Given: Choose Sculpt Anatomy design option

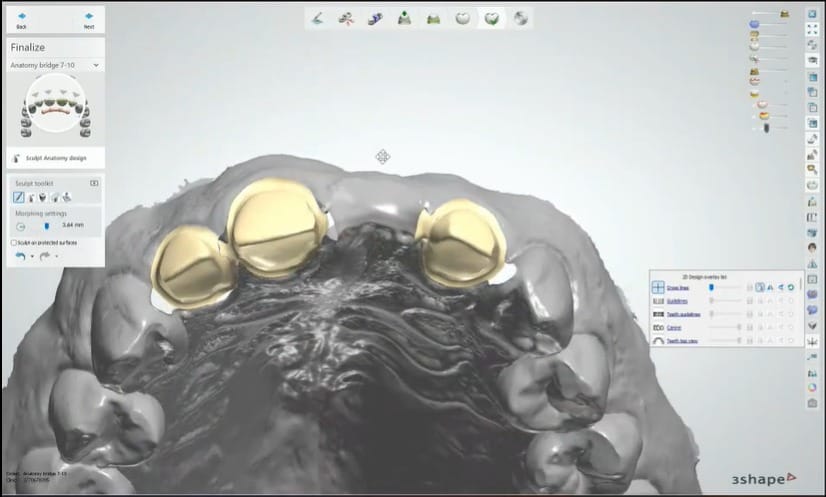Looking at the screenshot, I should [x=56, y=158].
